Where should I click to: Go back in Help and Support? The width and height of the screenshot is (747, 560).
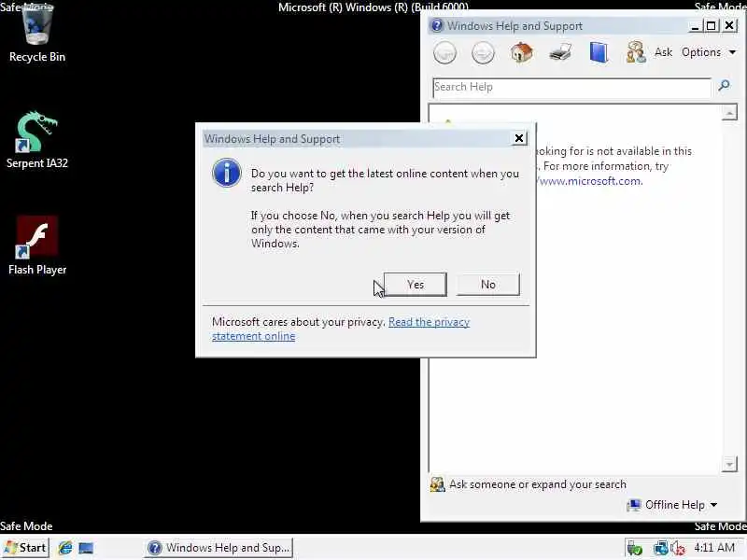point(445,52)
